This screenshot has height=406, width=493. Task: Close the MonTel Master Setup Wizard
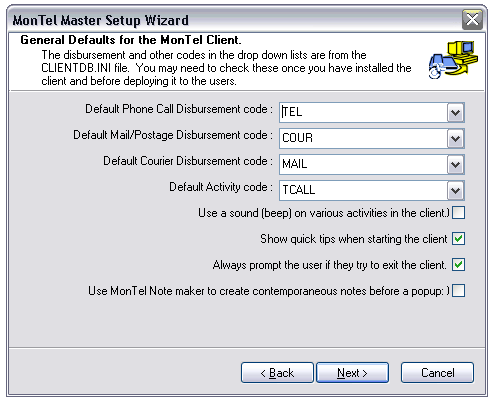tap(472, 20)
